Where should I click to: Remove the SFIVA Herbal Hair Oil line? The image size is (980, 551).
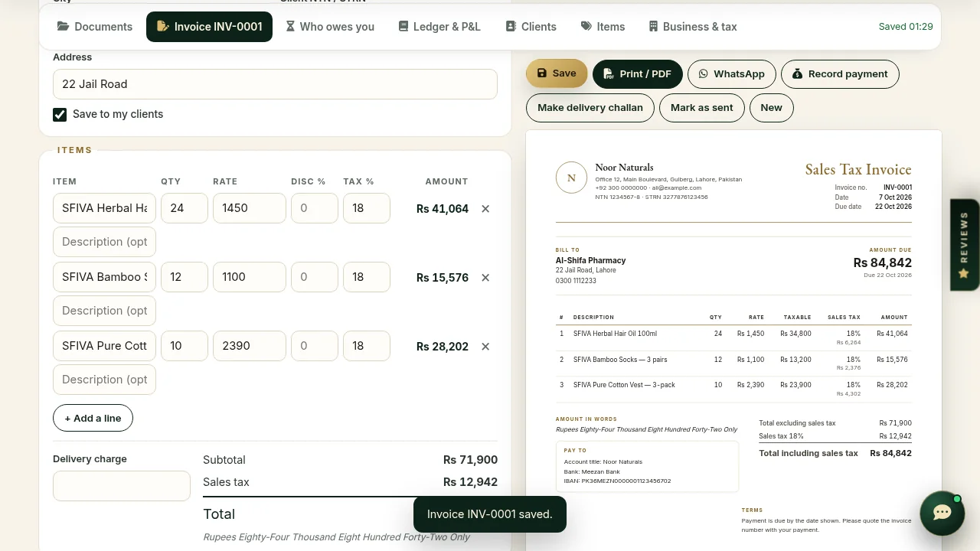click(485, 208)
